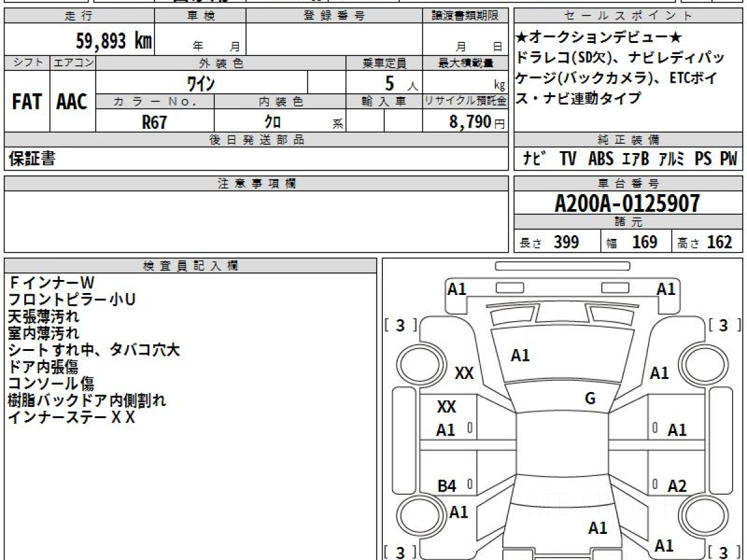Click the 輸入車 header
The height and width of the screenshot is (560, 747).
(384, 101)
